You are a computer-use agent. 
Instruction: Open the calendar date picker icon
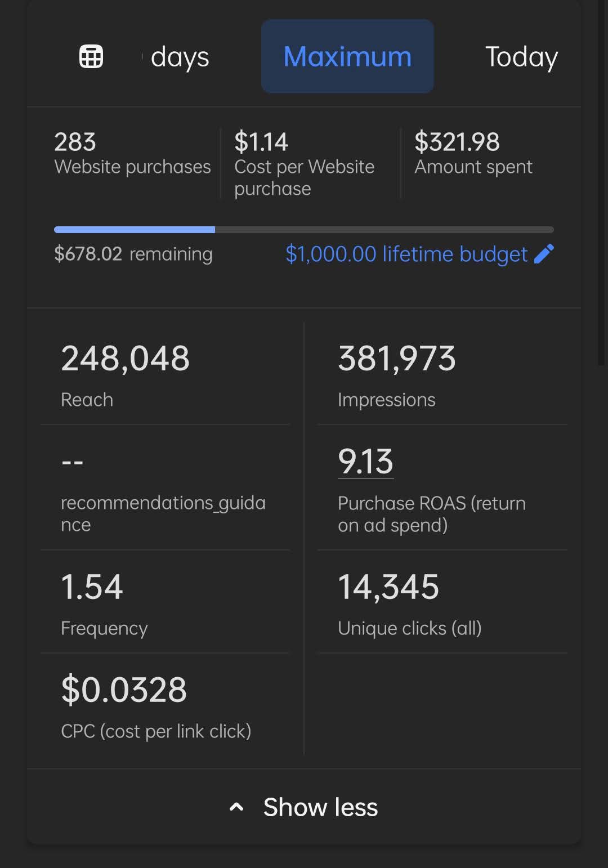(91, 56)
